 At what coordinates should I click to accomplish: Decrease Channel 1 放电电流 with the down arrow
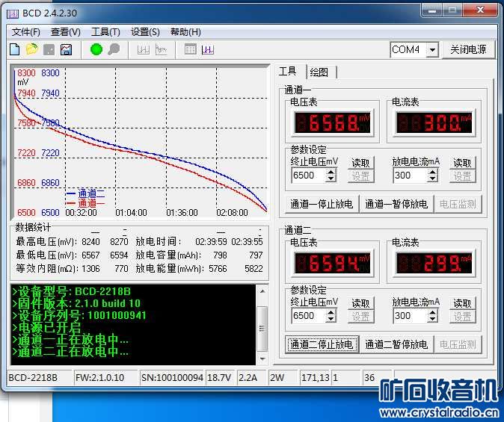pos(433,179)
